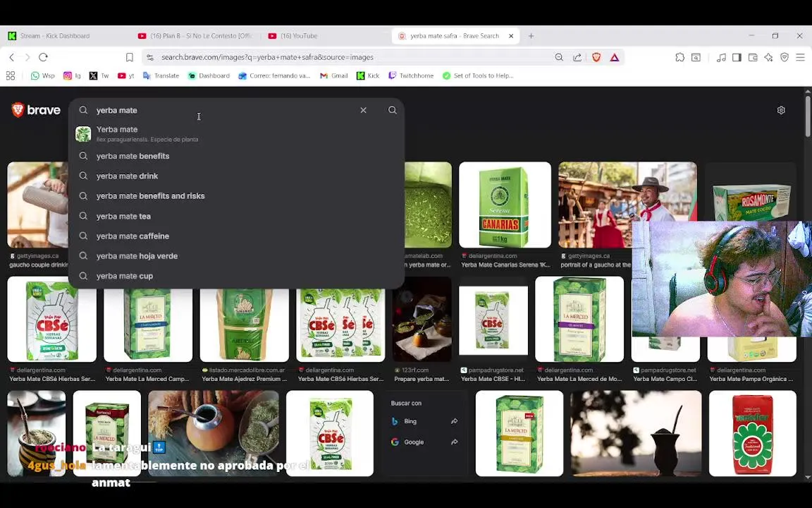Open the Set of Tools to Help bookmark
This screenshot has height=508, width=812.
coord(478,75)
